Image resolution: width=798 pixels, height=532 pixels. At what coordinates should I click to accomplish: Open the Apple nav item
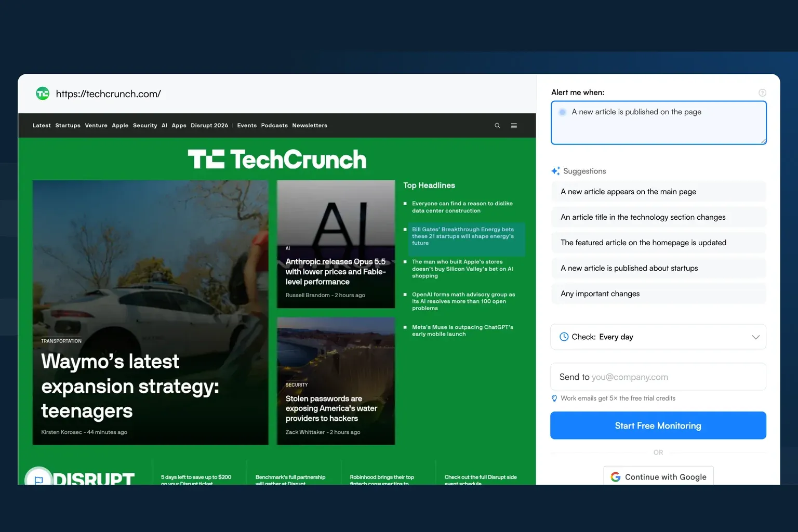(120, 126)
